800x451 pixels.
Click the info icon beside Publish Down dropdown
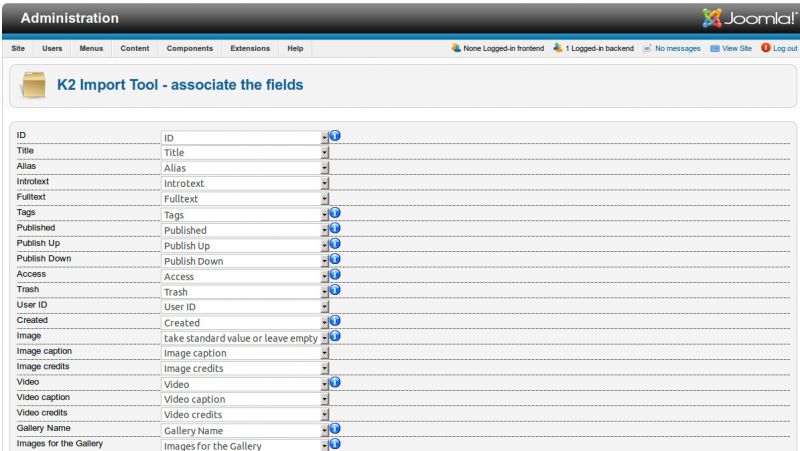335,259
